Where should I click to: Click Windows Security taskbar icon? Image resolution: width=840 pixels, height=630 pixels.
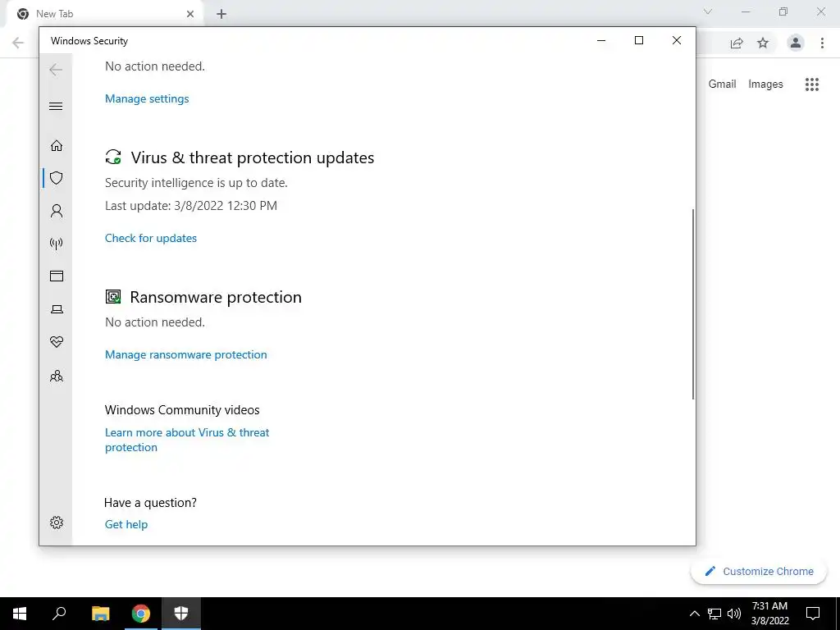181,614
